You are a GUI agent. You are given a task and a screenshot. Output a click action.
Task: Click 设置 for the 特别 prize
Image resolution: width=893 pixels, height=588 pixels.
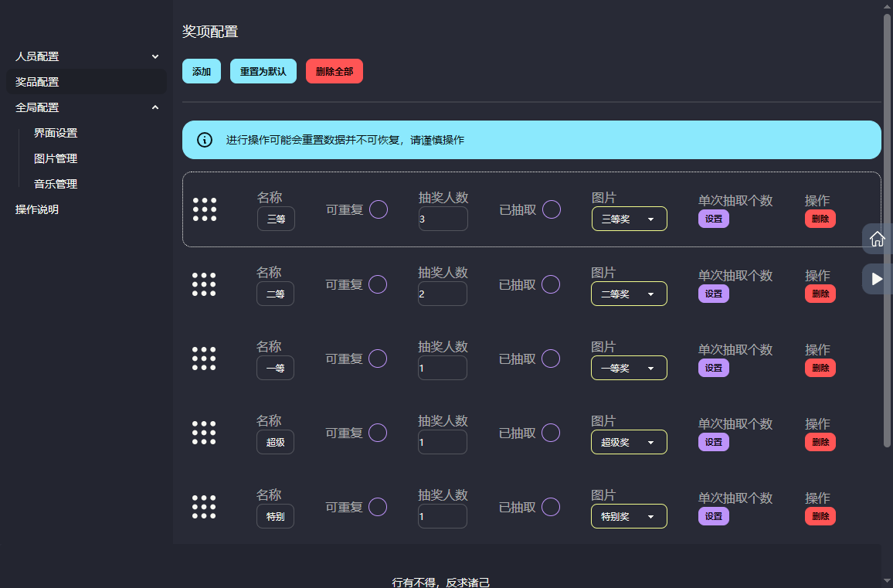pos(714,515)
